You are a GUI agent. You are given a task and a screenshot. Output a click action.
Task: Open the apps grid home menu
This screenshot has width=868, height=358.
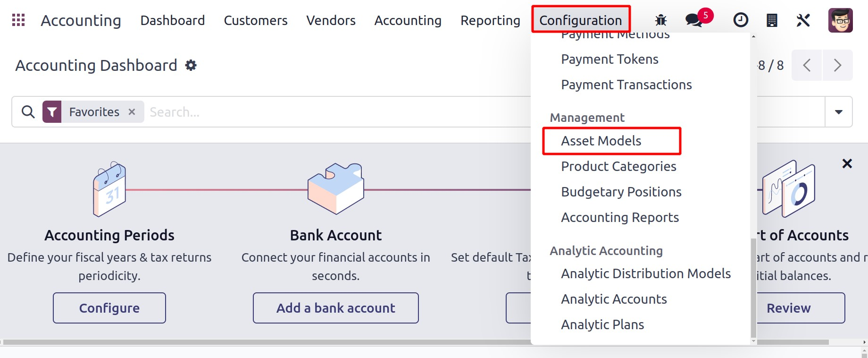click(18, 20)
